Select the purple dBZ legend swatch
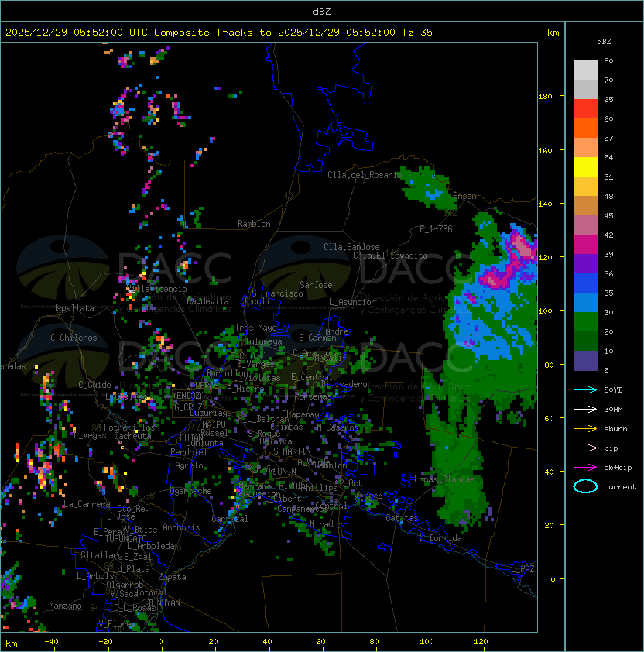Screen dimensions: 644x652 pyautogui.click(x=585, y=264)
